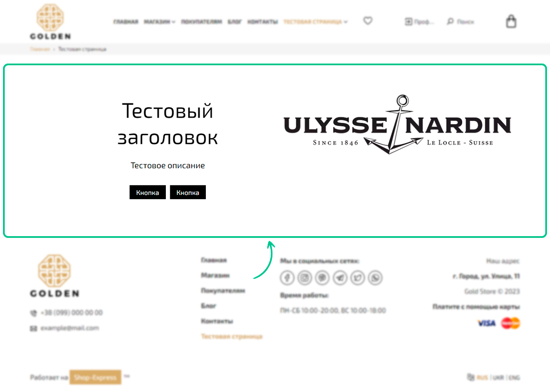Open the footer Тестовая страница link
This screenshot has width=550, height=392.
click(x=232, y=337)
